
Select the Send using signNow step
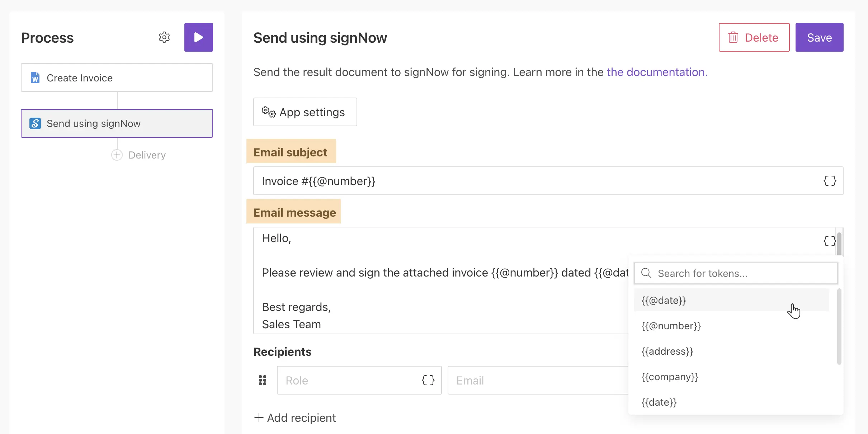coord(117,123)
